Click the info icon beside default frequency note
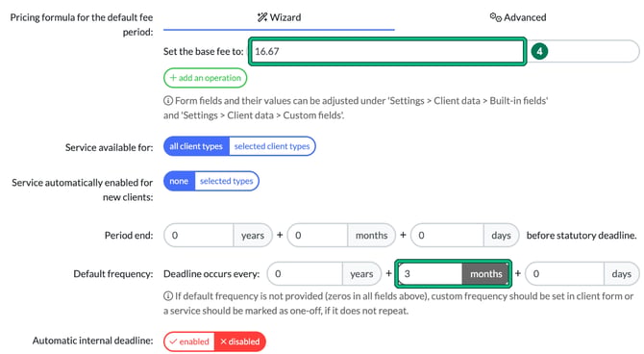The width and height of the screenshot is (644, 354). (x=168, y=296)
